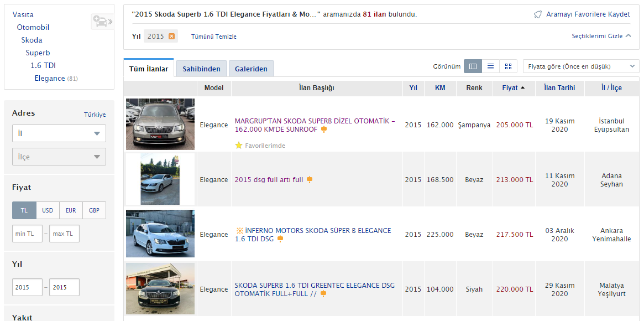Click the 03 Aralık 2020 date cell
The width and height of the screenshot is (644, 321).
[x=560, y=235]
